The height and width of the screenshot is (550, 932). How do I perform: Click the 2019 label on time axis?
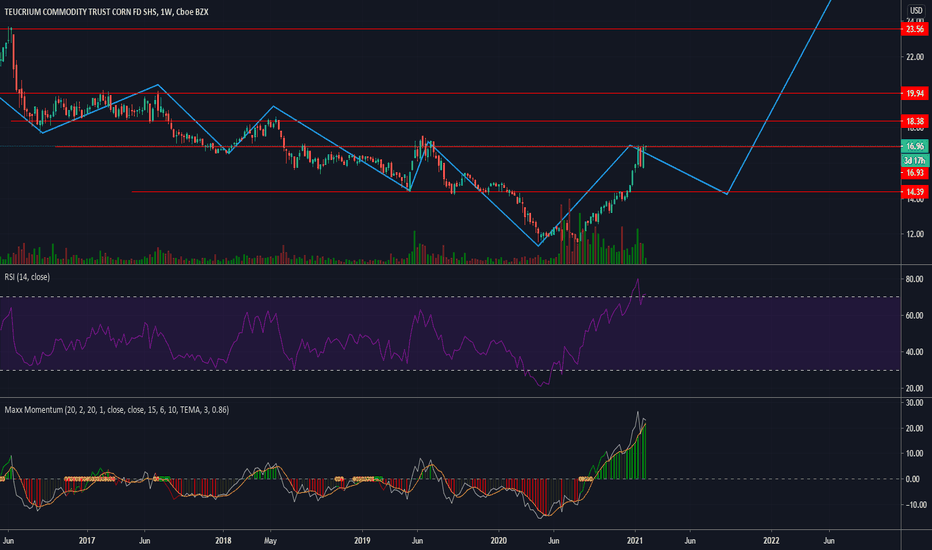pyautogui.click(x=362, y=540)
